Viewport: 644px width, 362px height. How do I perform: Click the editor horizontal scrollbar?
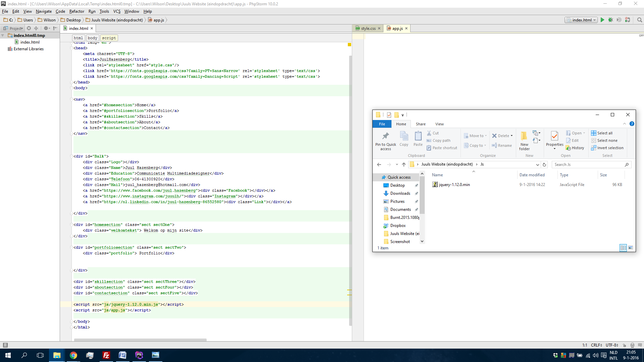tap(140, 340)
